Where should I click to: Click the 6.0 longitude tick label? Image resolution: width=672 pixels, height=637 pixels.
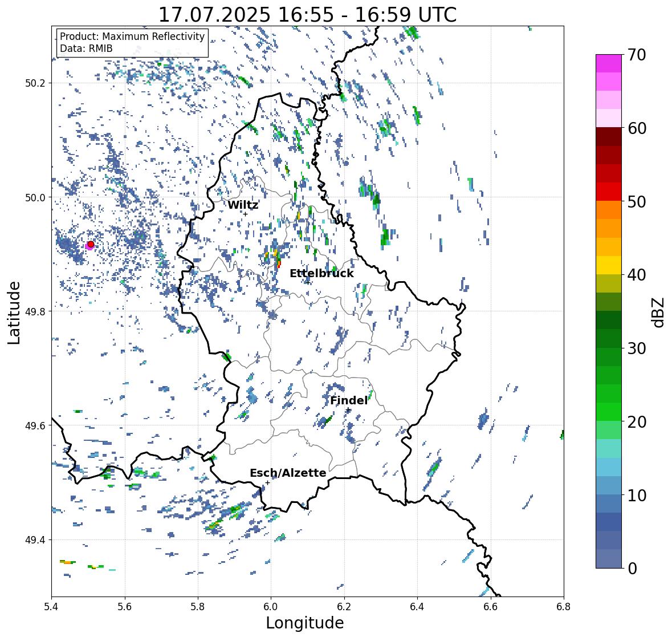coord(271,607)
